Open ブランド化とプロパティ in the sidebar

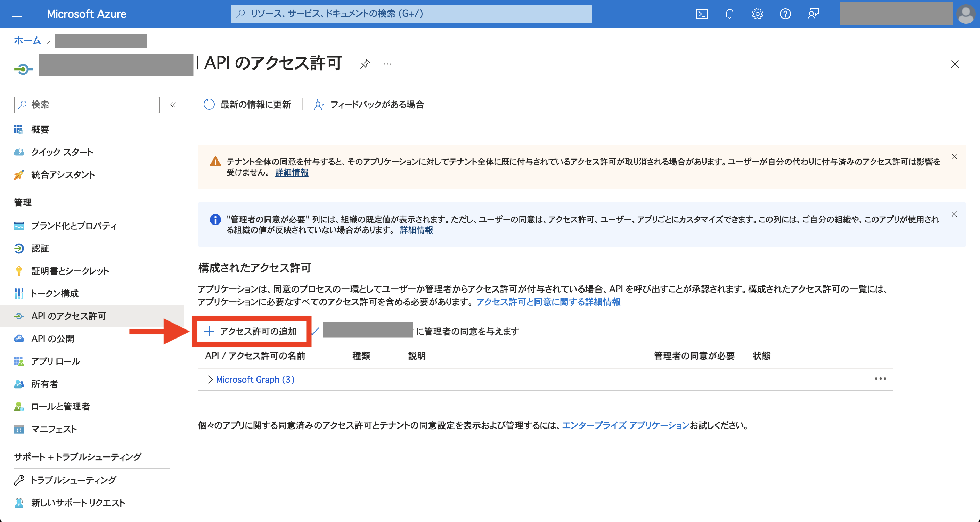[73, 226]
